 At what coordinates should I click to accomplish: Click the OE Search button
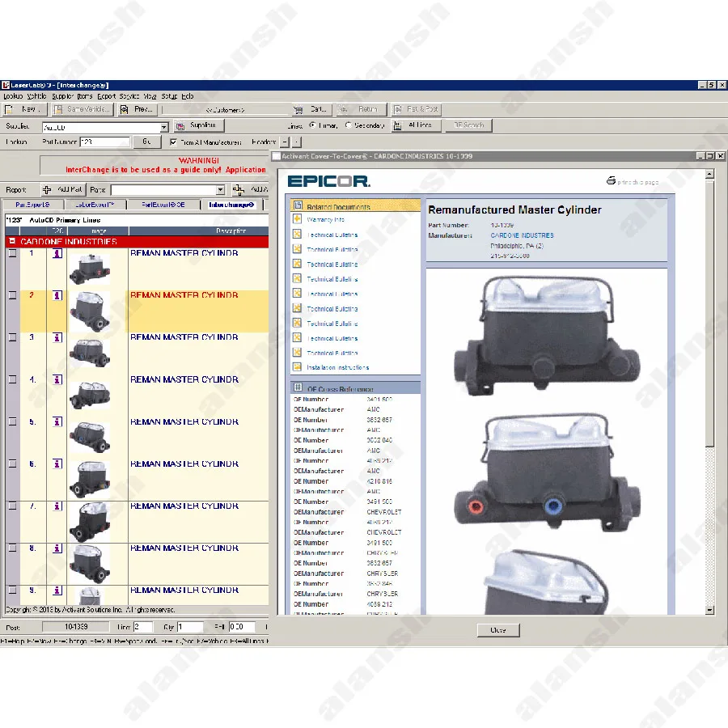(468, 125)
